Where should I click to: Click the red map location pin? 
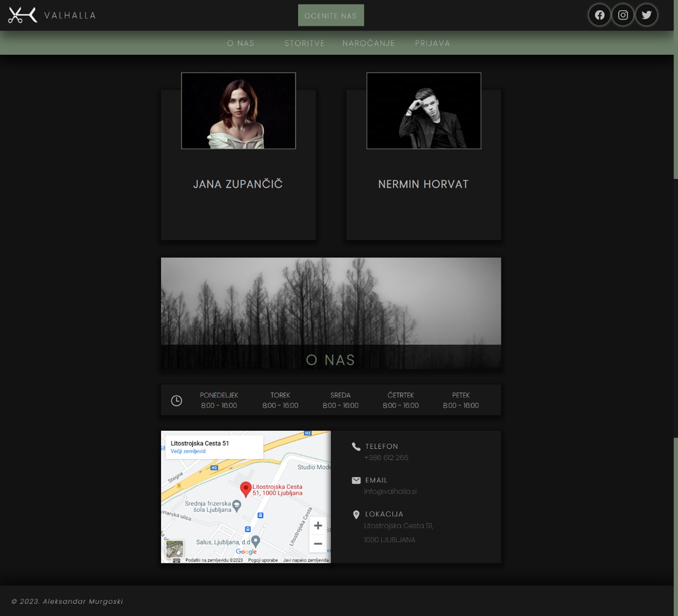click(x=246, y=488)
